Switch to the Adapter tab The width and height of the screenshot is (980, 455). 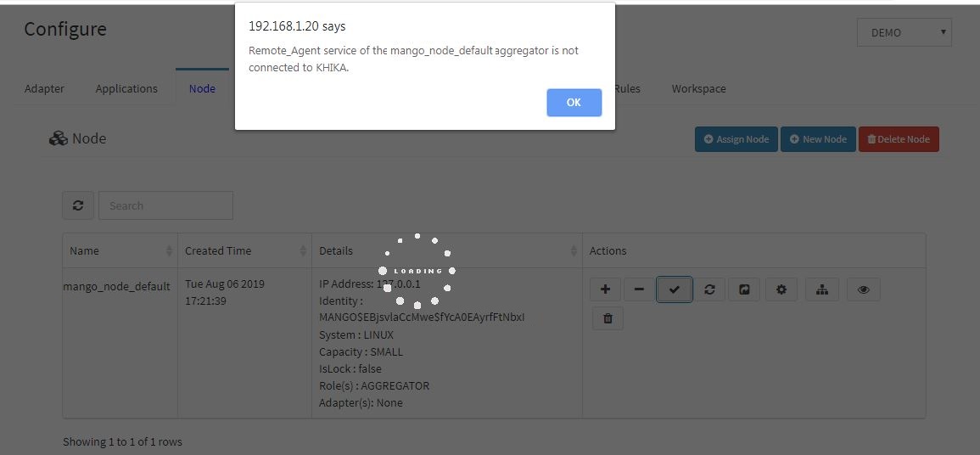pos(44,89)
